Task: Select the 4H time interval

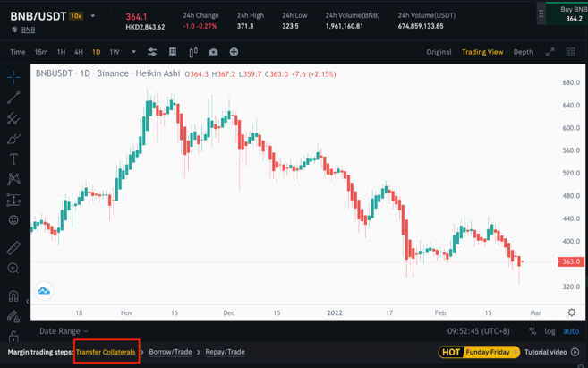Action: [79, 52]
